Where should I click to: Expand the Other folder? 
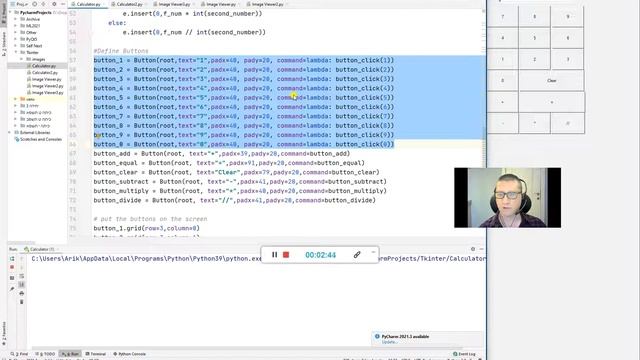[16, 32]
